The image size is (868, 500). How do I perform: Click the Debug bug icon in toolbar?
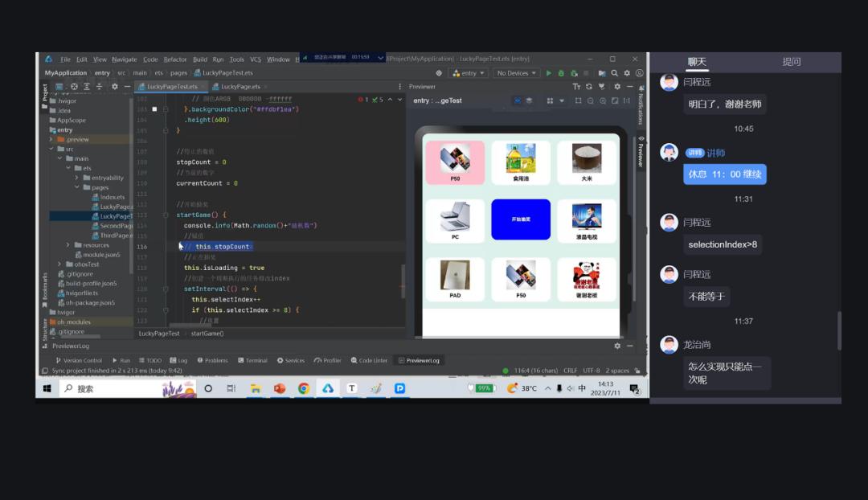tap(561, 73)
